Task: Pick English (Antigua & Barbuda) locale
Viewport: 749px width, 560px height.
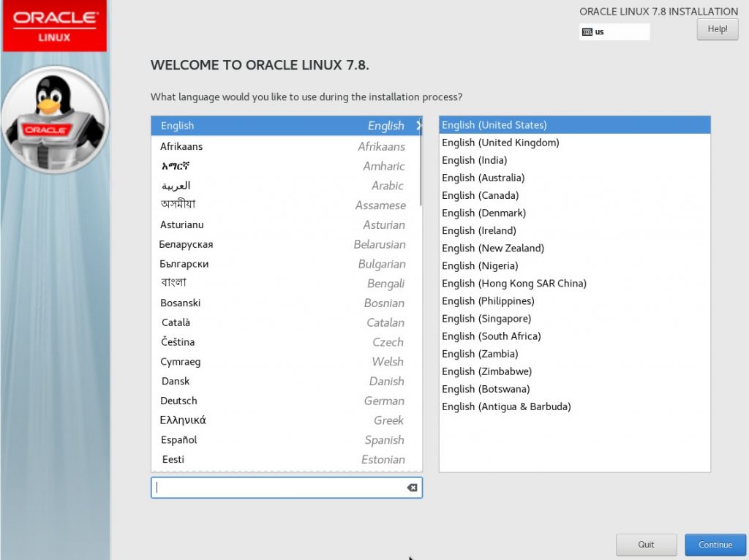Action: (575, 407)
